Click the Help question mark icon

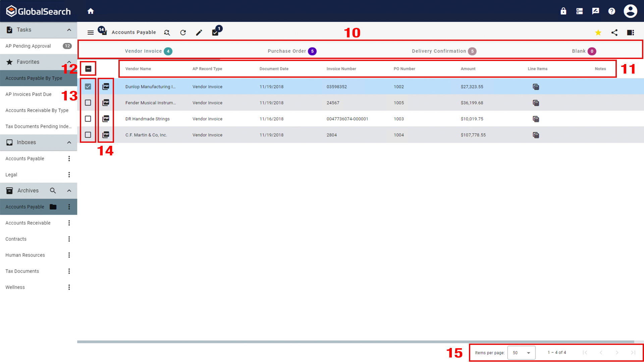click(x=611, y=11)
